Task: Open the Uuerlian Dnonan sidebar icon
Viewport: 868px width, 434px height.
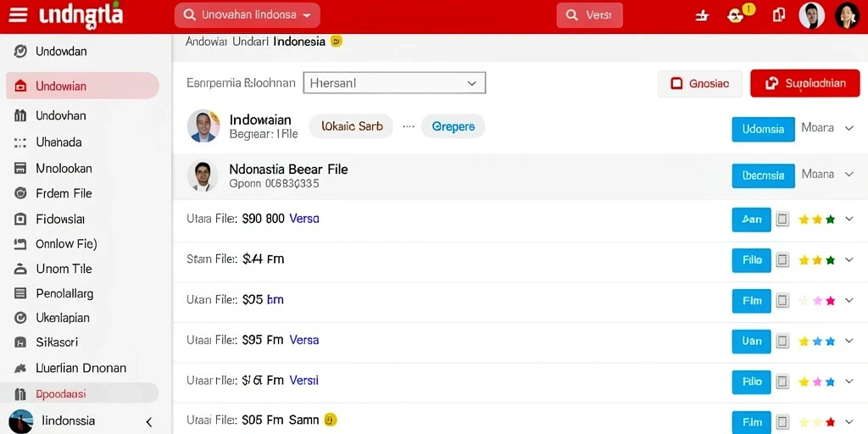Action: [x=20, y=368]
